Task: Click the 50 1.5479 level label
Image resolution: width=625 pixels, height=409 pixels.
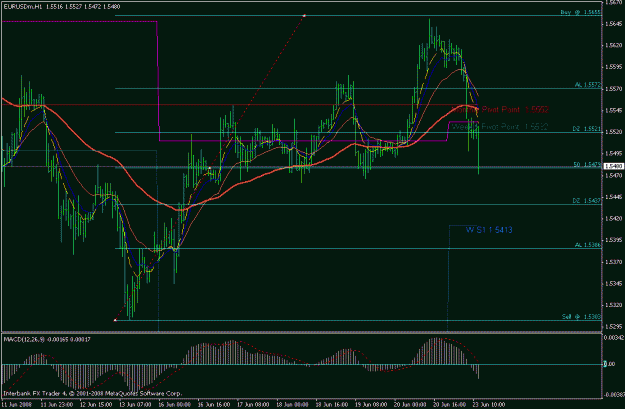Action: coord(587,164)
